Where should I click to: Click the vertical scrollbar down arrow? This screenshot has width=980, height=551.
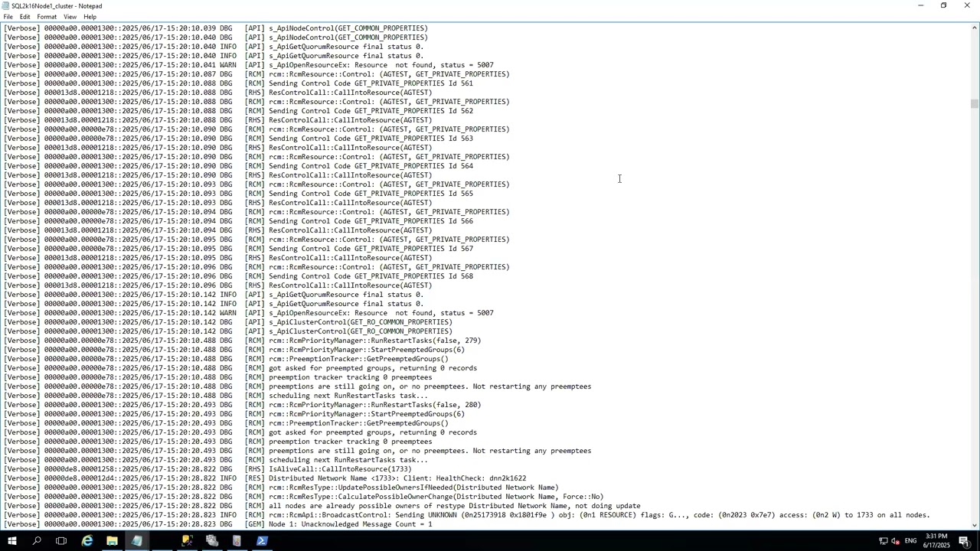[x=975, y=525]
